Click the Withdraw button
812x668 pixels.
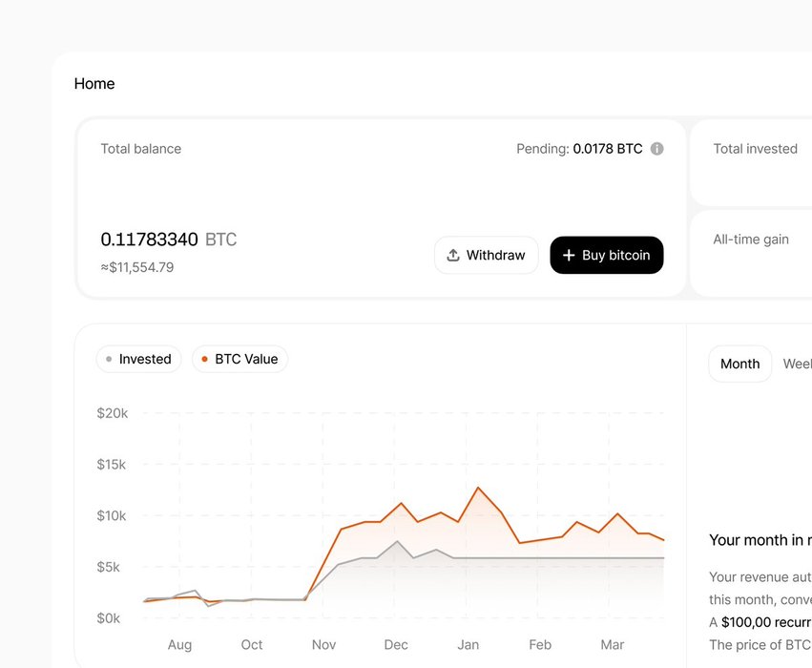[x=487, y=256]
